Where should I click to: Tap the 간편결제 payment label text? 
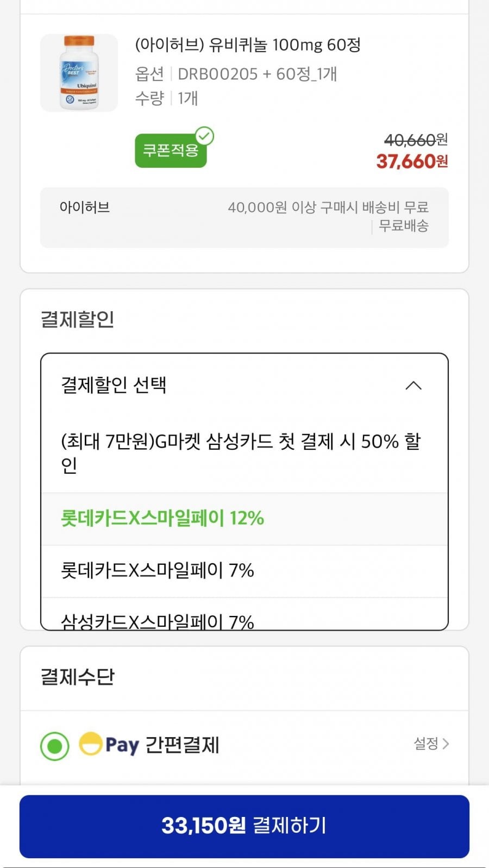[x=183, y=745]
